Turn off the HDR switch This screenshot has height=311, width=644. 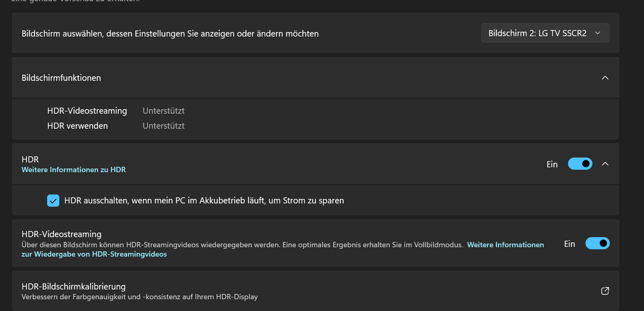coord(580,164)
